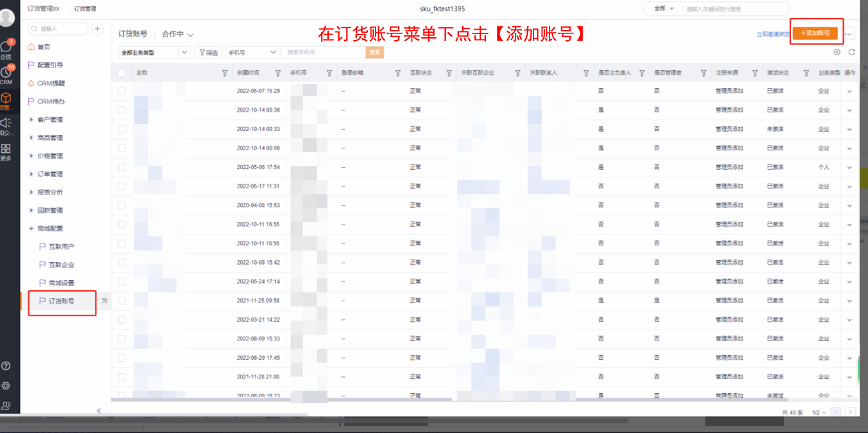Click the 立即邀请绑定 link
The width and height of the screenshot is (868, 433).
coord(773,34)
